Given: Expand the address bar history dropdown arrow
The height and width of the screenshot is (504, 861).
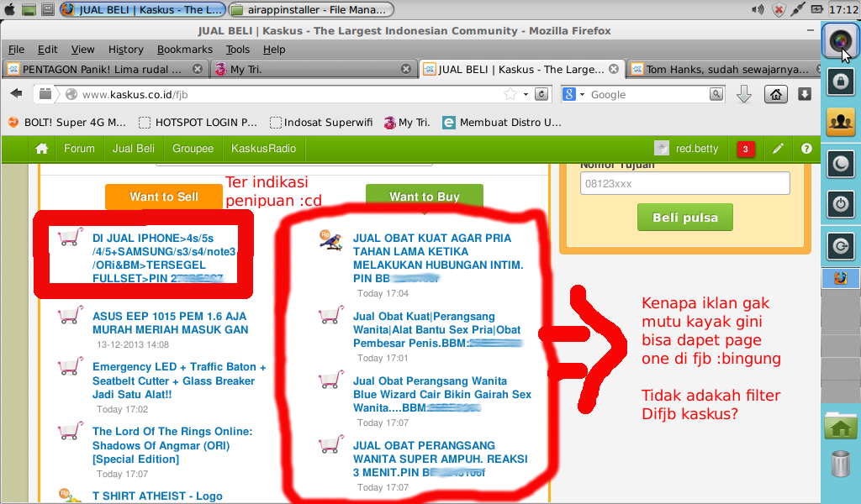Looking at the screenshot, I should 526,94.
